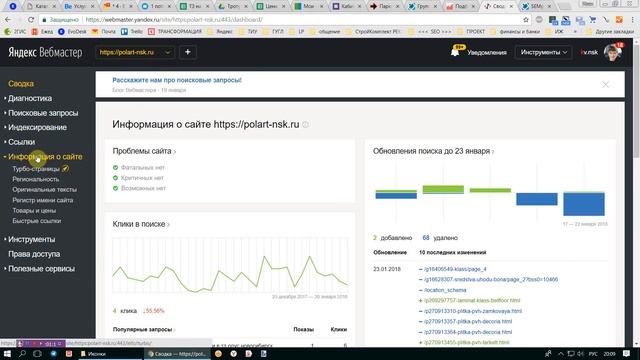Open Обновления поиска до 23 января link
The image size is (640, 360).
pos(433,151)
